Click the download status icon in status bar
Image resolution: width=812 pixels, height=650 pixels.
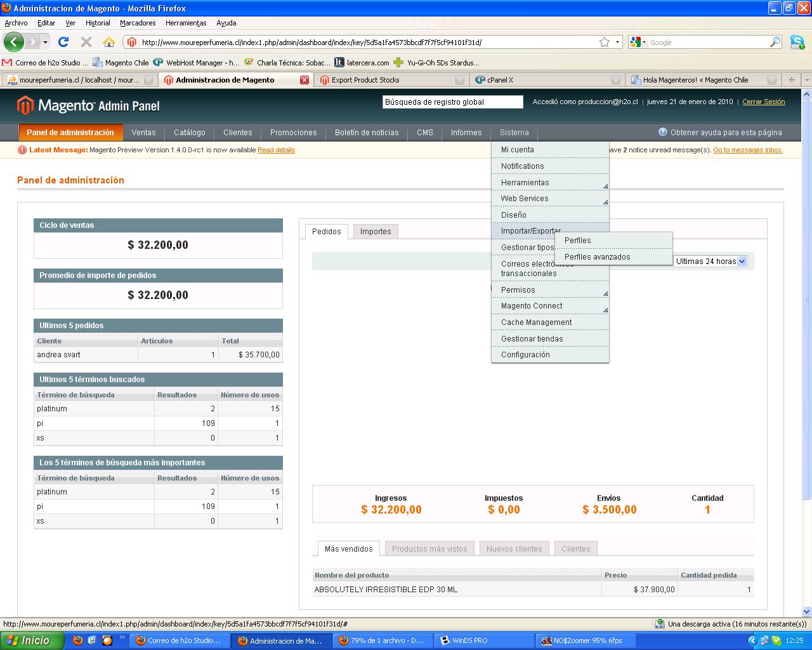659,624
